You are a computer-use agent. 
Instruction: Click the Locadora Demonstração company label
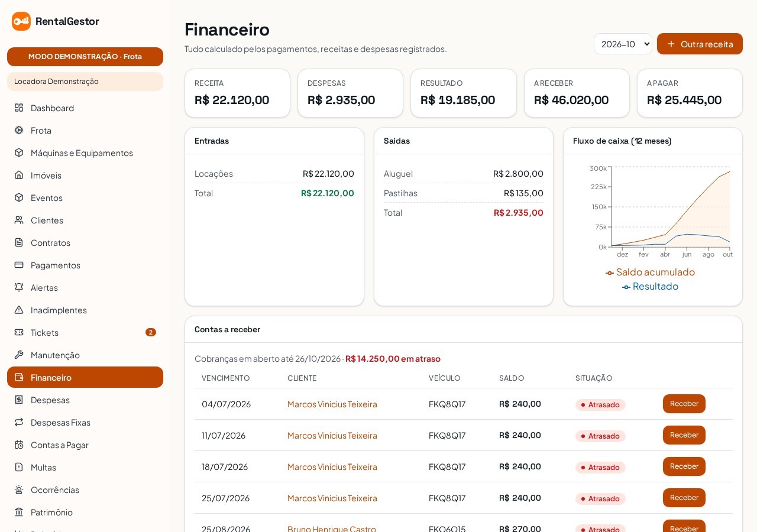coord(85,82)
